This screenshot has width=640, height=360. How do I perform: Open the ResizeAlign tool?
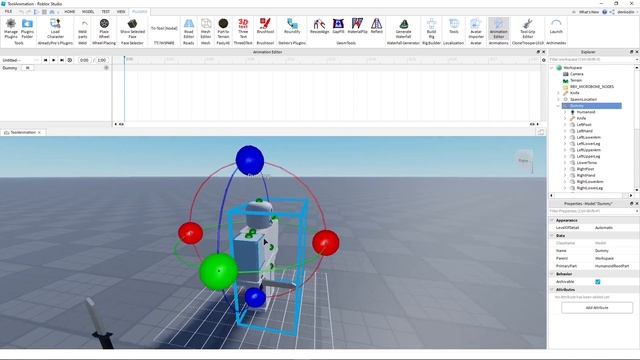pyautogui.click(x=319, y=26)
